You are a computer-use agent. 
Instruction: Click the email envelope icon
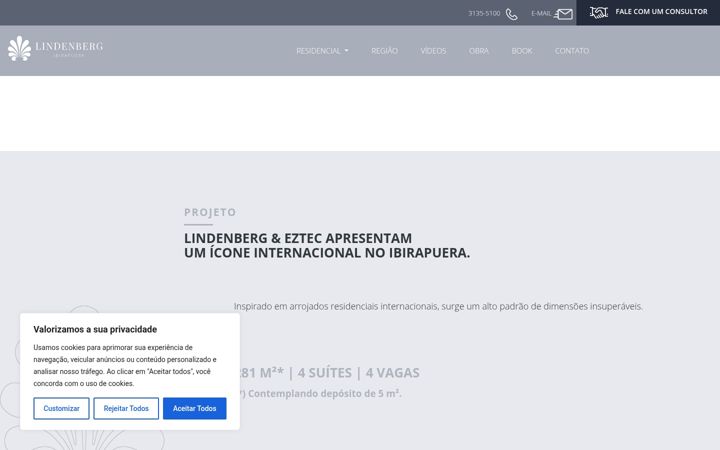pos(564,14)
